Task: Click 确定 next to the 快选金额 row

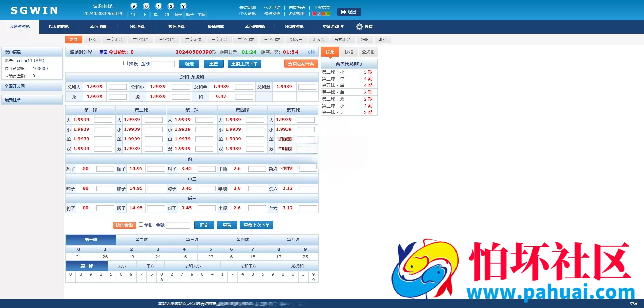Action: [x=204, y=225]
